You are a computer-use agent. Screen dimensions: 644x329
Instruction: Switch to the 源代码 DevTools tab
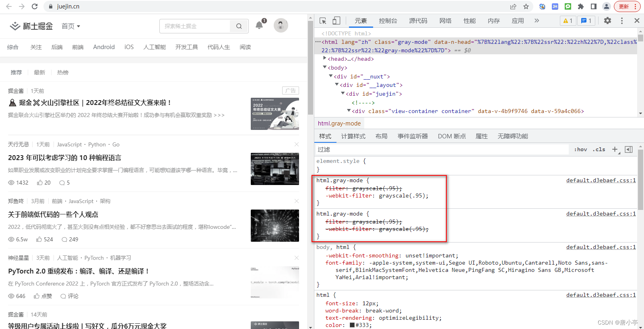click(418, 21)
